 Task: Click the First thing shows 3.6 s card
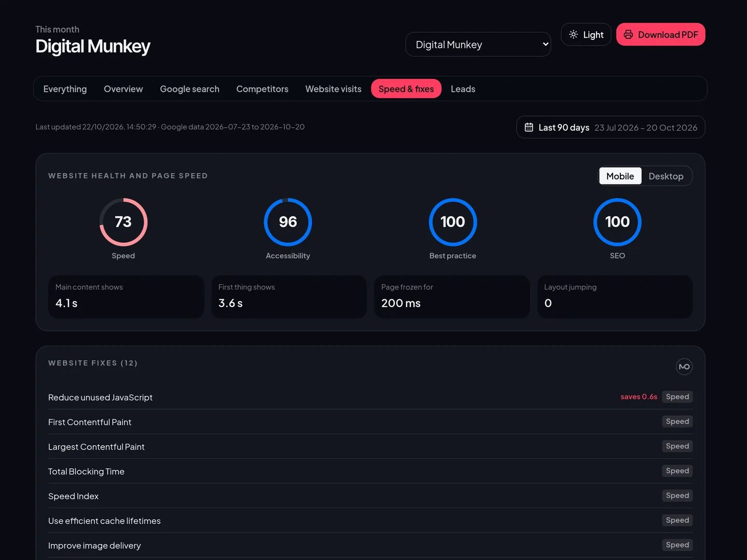[x=289, y=297]
